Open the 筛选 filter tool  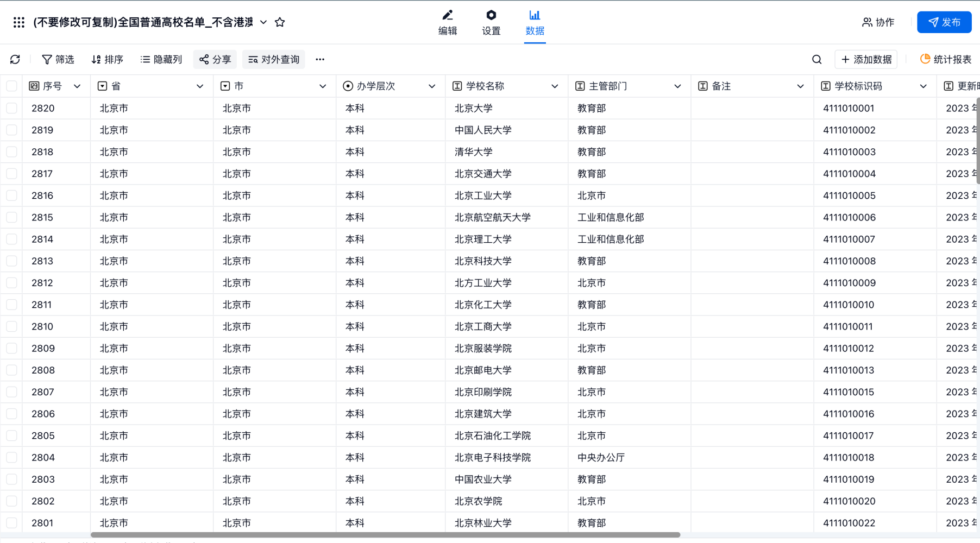[x=58, y=59]
